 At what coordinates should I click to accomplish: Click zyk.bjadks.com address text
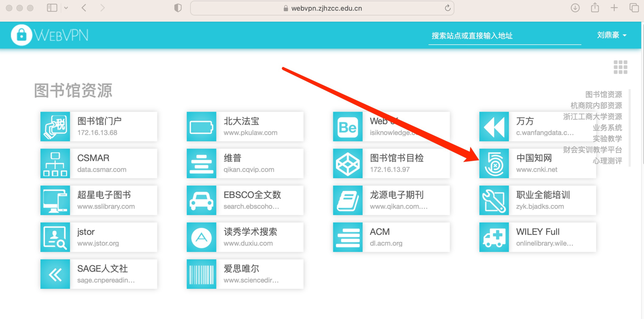click(540, 206)
